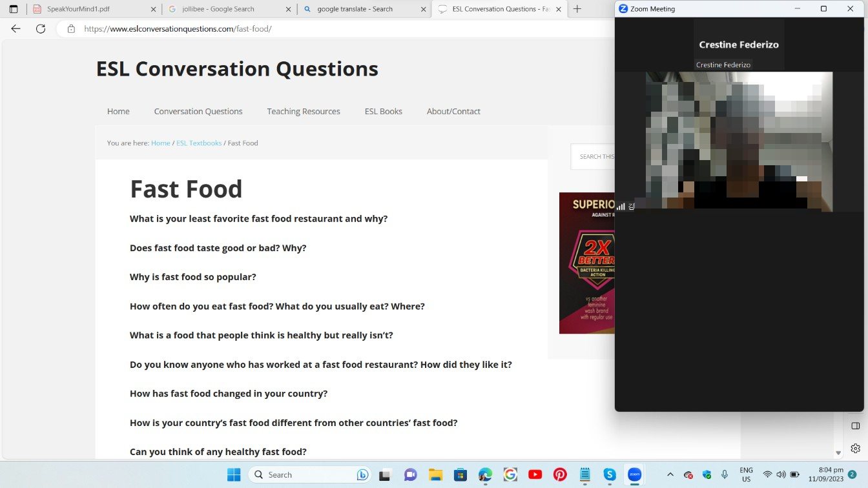This screenshot has height=488, width=868.
Task: Click the ESL Textbooks breadcrumb link
Action: click(199, 143)
